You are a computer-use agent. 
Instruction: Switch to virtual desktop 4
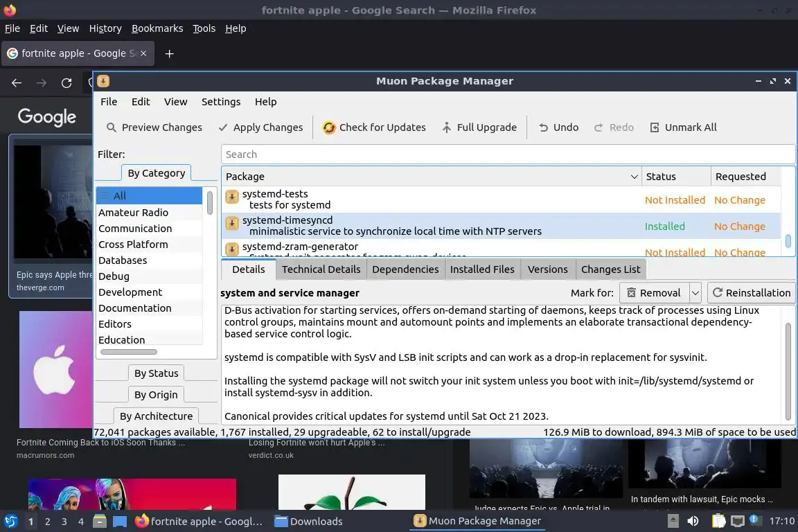click(80, 522)
